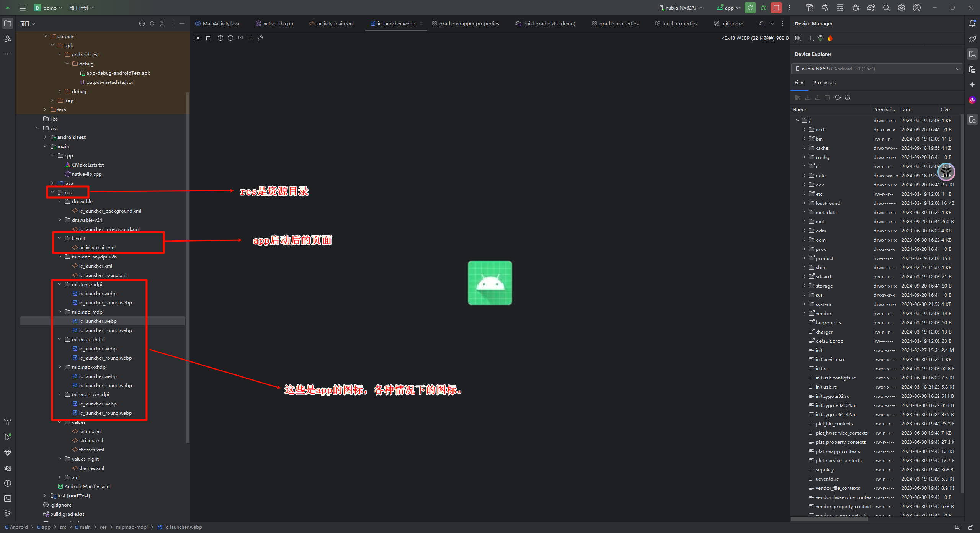Click the Android icon image preview

(490, 283)
